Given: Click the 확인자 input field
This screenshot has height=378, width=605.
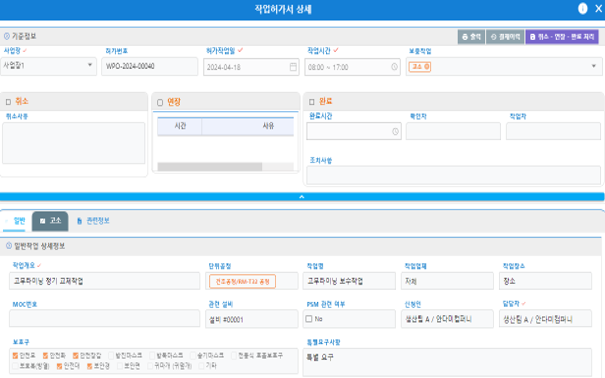Looking at the screenshot, I should 453,131.
